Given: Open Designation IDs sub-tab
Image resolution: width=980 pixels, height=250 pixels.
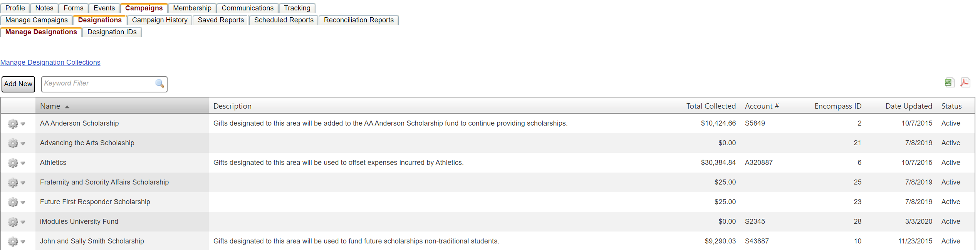Looking at the screenshot, I should point(112,32).
